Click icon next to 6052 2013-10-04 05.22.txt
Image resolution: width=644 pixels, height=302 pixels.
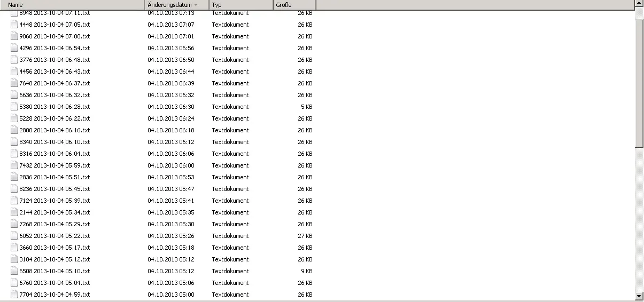(14, 236)
